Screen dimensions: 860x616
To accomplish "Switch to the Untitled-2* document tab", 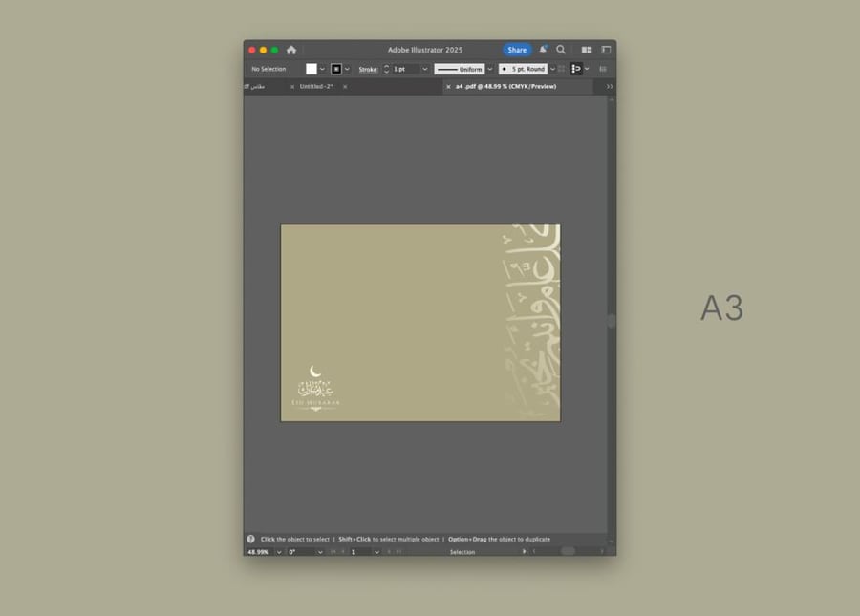I will tap(316, 87).
